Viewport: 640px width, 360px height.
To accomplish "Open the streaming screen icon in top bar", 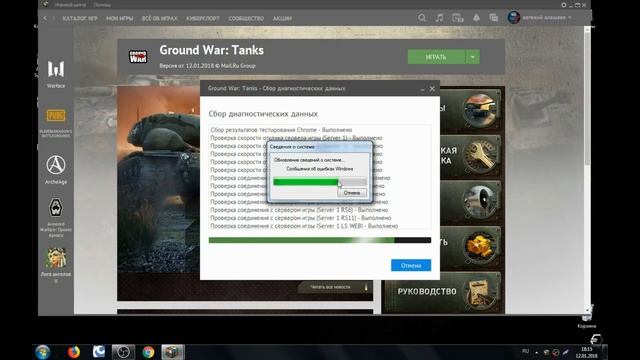I will pyautogui.click(x=458, y=18).
